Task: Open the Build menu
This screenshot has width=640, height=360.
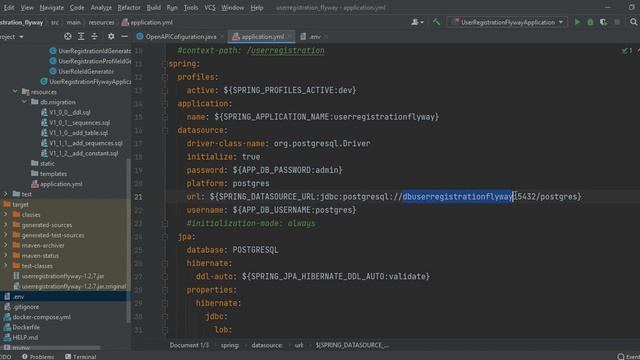Action: tap(153, 8)
